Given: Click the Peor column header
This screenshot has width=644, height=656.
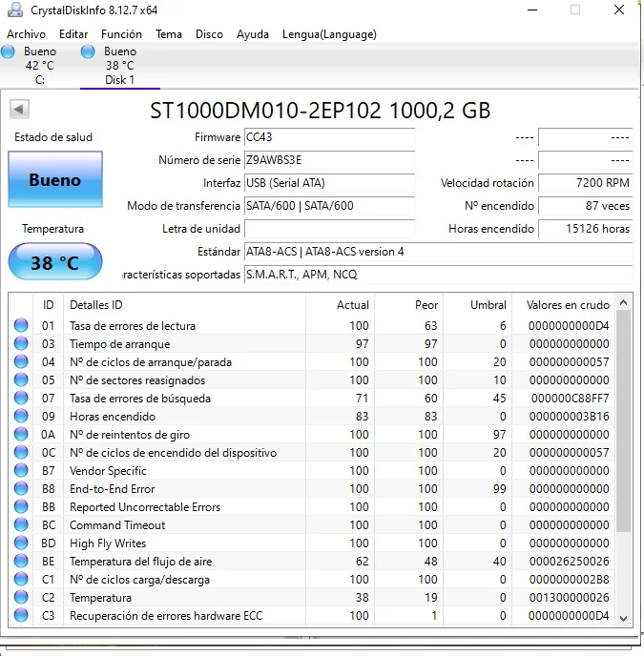Looking at the screenshot, I should (x=408, y=305).
